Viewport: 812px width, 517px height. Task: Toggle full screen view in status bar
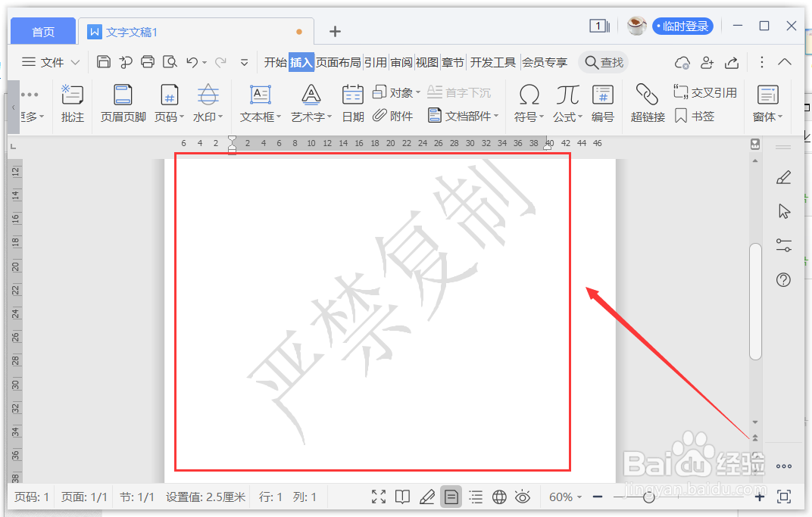[x=379, y=497]
